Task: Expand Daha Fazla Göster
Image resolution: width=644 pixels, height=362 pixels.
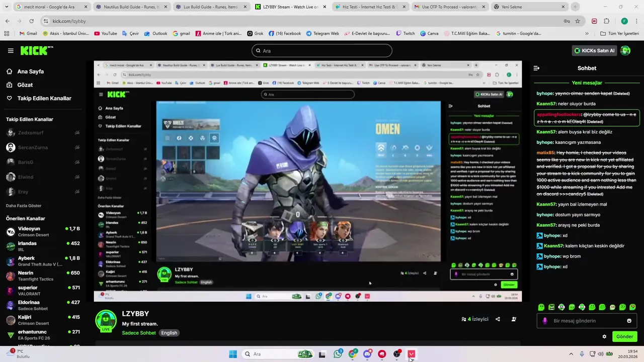Action: coord(24,206)
